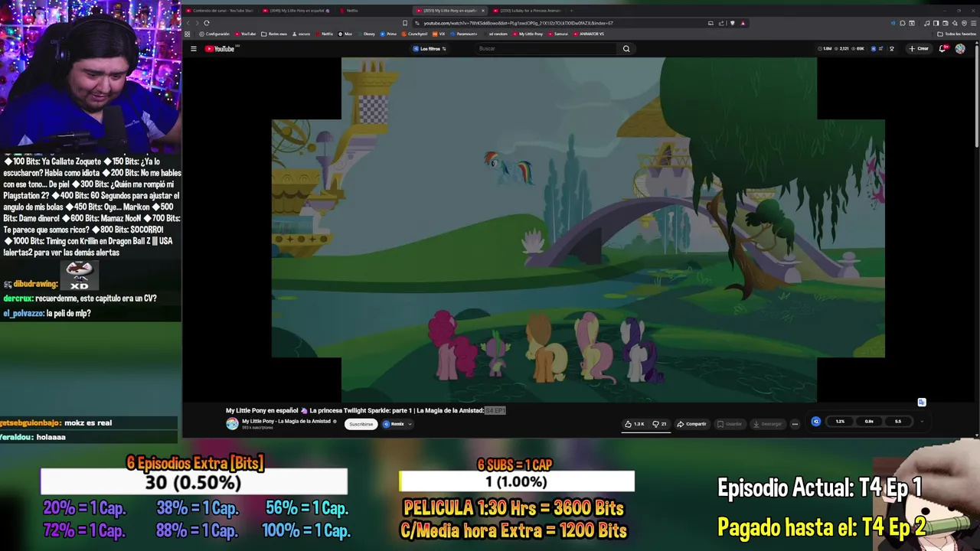Open Netflix bookmark
The image size is (980, 551).
click(x=325, y=34)
